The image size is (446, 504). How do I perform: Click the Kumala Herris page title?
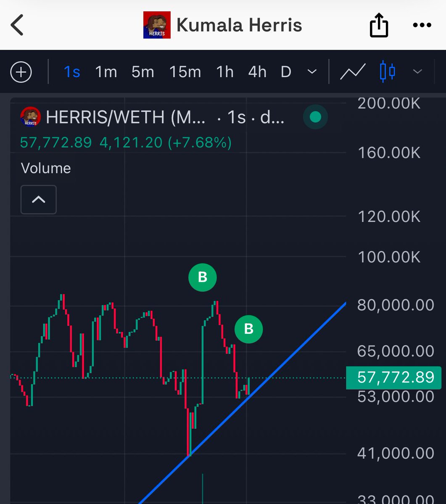[239, 25]
